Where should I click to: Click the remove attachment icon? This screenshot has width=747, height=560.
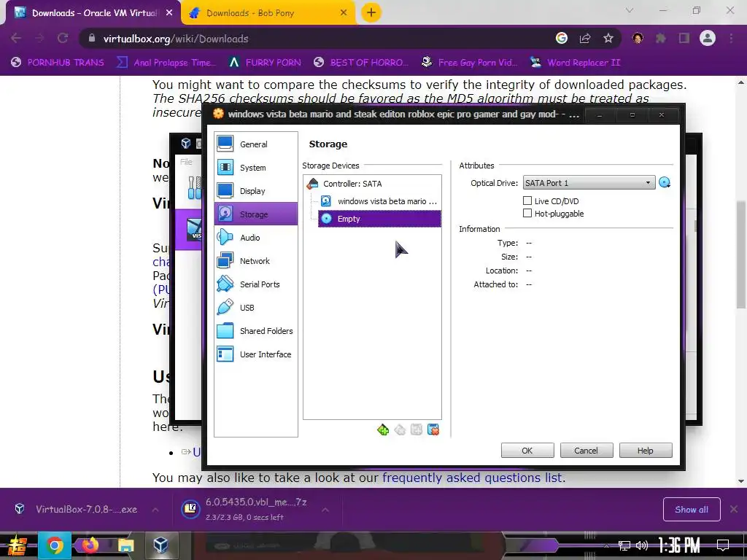433,429
